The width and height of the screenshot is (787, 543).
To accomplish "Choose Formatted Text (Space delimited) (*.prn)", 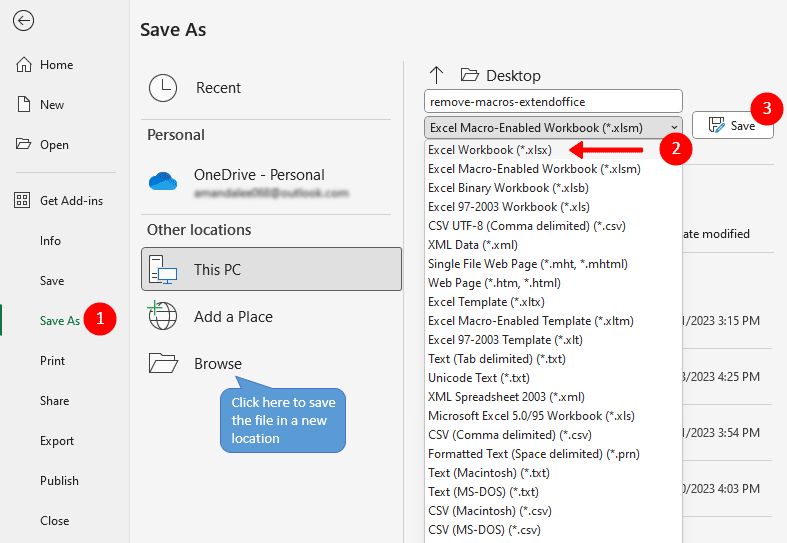I will (x=553, y=454).
